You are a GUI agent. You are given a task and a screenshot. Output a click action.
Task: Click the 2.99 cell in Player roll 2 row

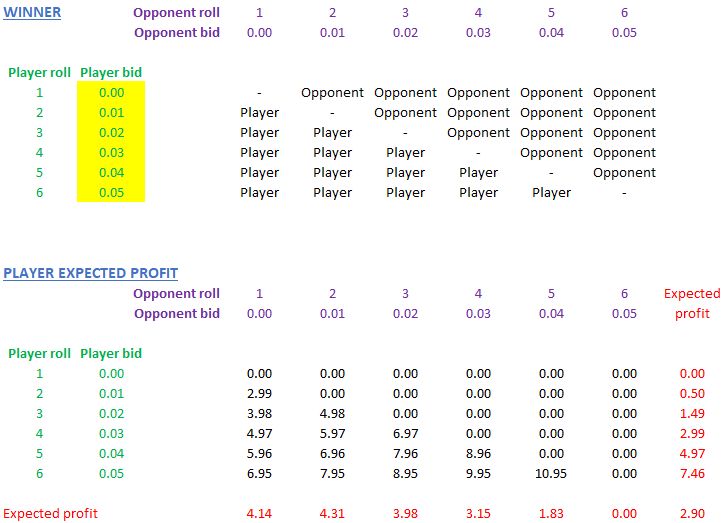pos(259,394)
